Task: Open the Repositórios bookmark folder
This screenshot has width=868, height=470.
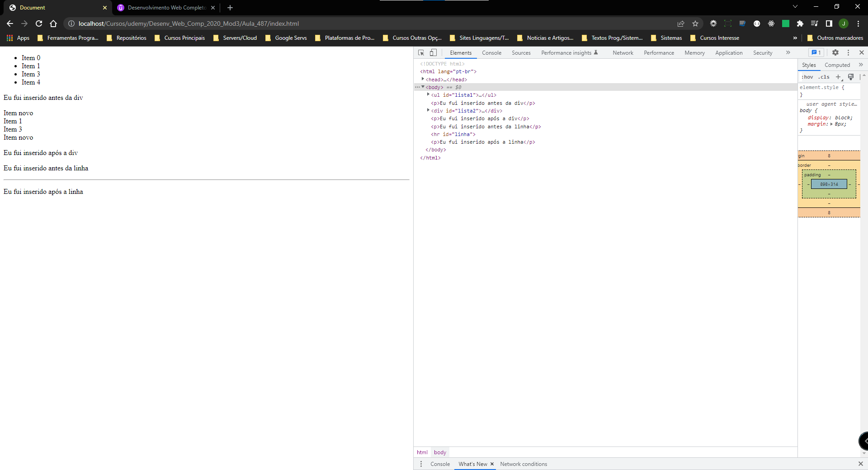Action: (x=127, y=38)
